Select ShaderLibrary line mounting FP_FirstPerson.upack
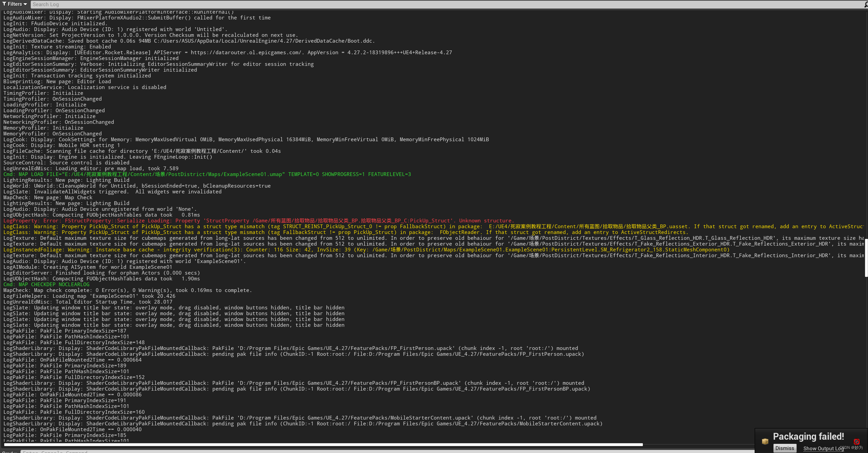 point(291,348)
